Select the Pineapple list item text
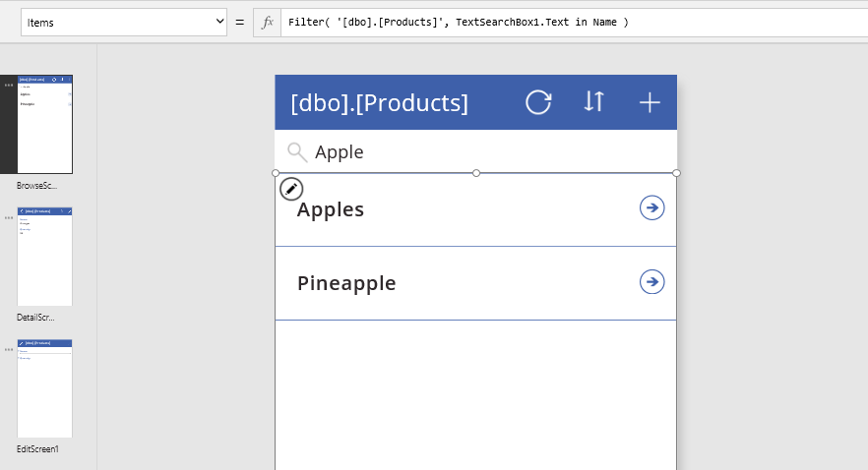Screen dimensions: 868x470 [346, 283]
